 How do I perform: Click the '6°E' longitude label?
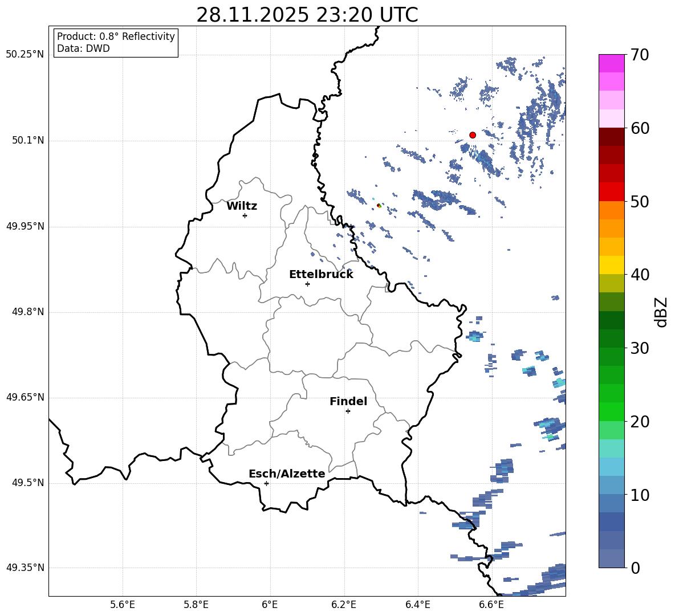pos(270,605)
